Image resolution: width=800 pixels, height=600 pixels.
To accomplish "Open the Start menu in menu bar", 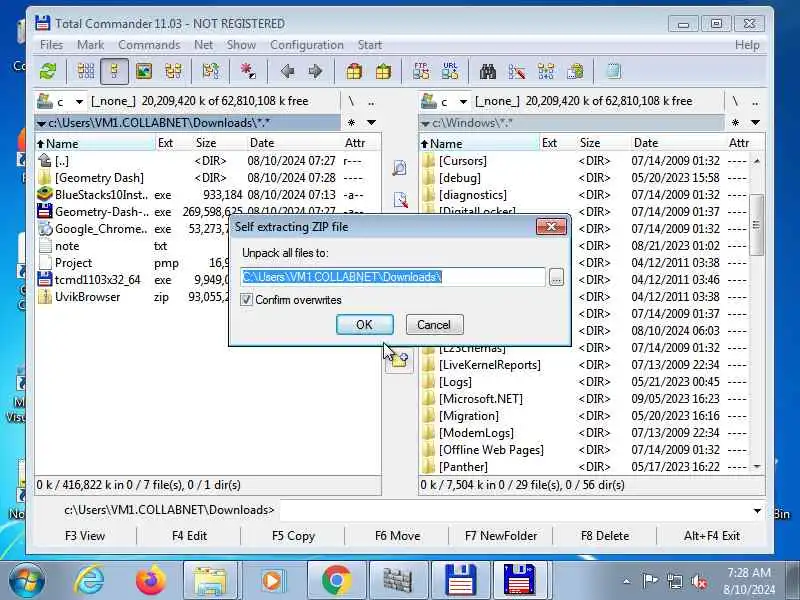I will 369,45.
